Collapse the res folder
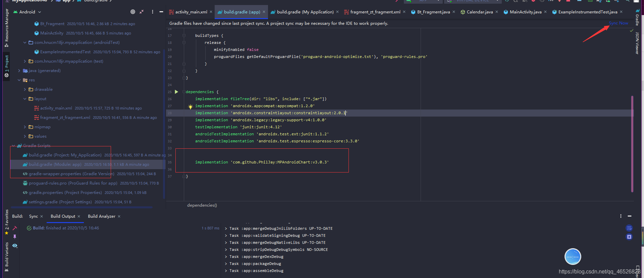The height and width of the screenshot is (278, 644). click(19, 80)
